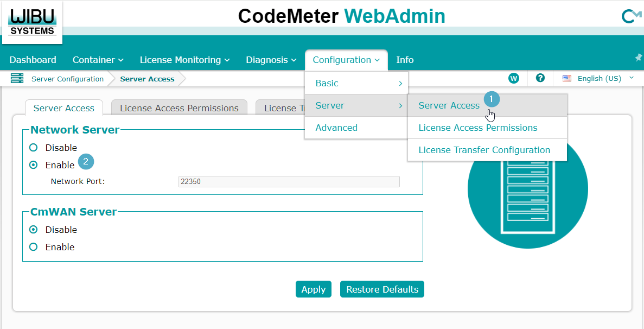Choose Server Access in the Server submenu
Screen dimensions: 644x329
pos(487,105)
